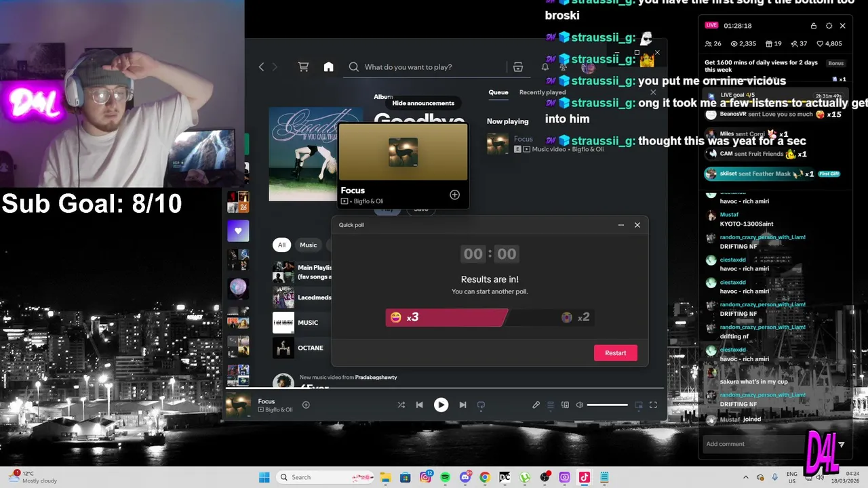Open Liked Songs purple heart in sidebar
The height and width of the screenshot is (488, 868).
point(238,230)
